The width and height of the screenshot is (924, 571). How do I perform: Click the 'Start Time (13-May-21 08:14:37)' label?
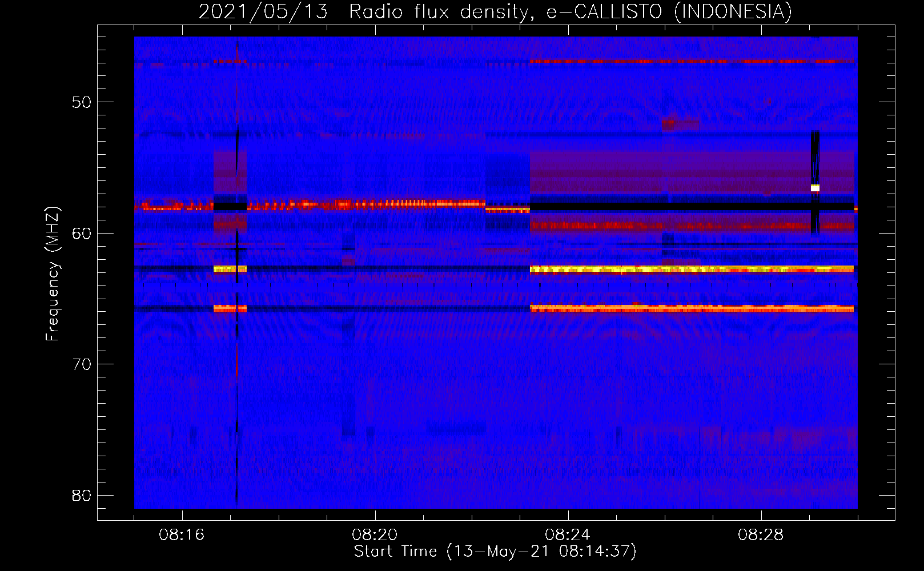495,552
